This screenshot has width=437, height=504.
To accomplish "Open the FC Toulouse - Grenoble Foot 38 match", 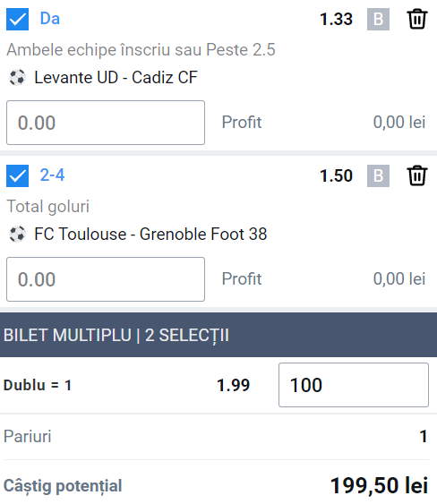I will coord(150,234).
